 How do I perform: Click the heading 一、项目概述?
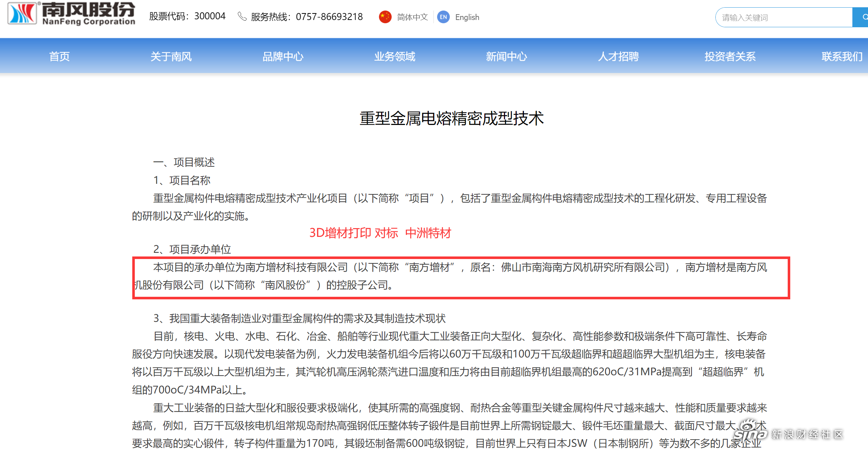(184, 162)
